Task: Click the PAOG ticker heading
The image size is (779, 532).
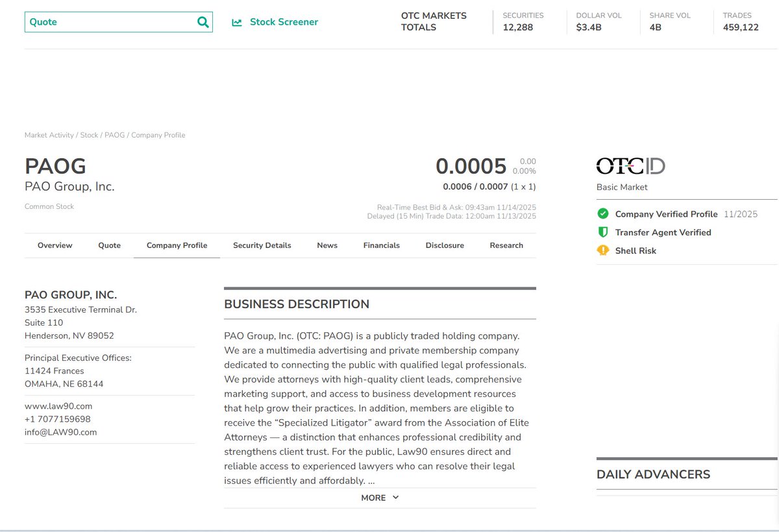Action: (x=55, y=166)
